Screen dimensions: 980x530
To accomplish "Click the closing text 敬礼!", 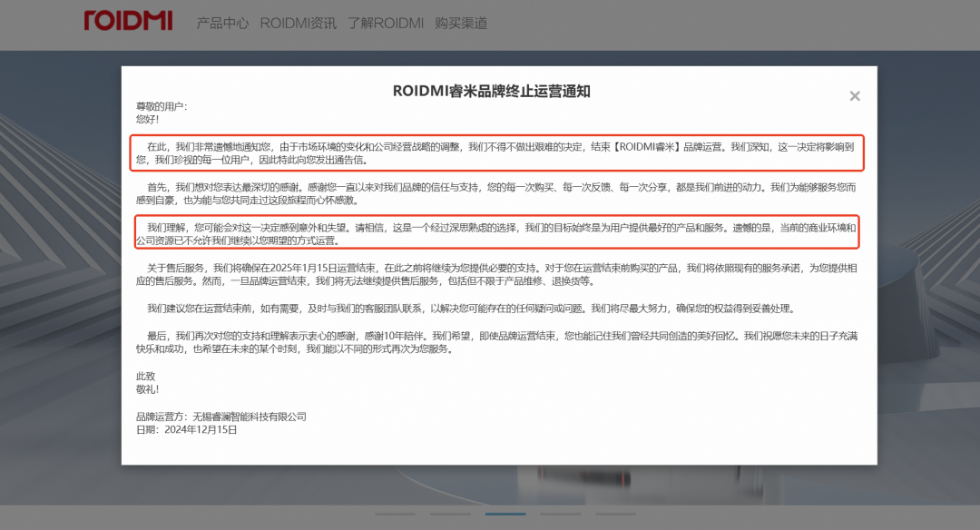I will point(148,388).
